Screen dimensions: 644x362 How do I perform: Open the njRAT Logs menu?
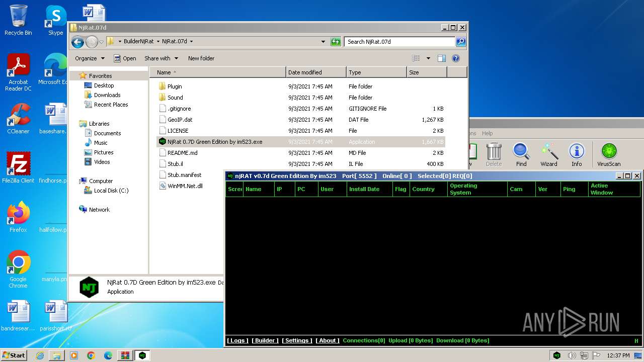(x=237, y=340)
